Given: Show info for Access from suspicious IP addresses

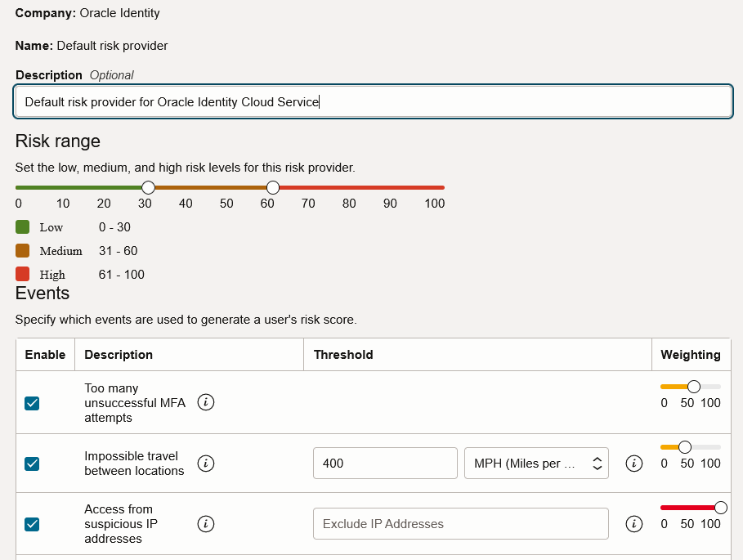Looking at the screenshot, I should pos(206,523).
